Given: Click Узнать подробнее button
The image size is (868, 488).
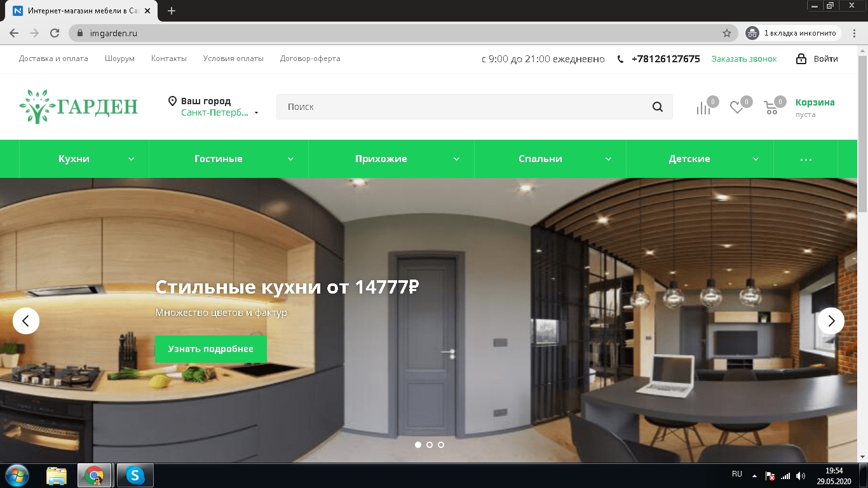Looking at the screenshot, I should pos(211,349).
